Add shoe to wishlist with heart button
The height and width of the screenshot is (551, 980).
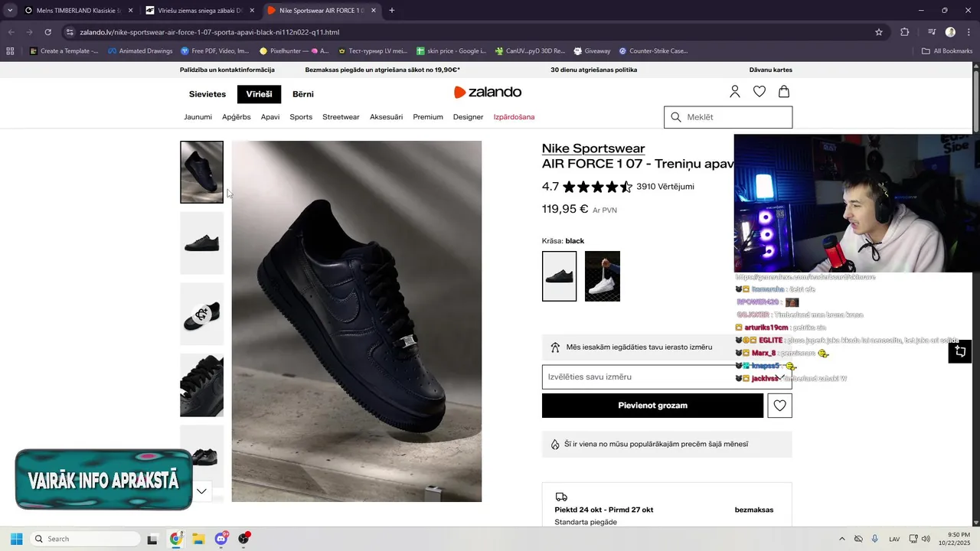click(779, 406)
